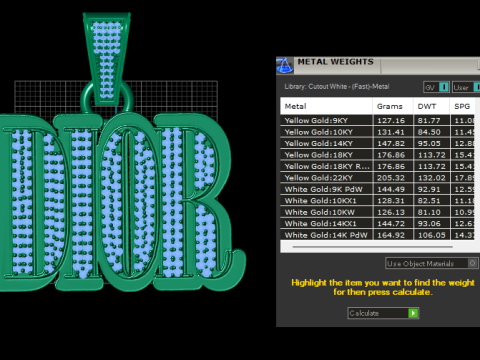Click the 106.05 DWT value
The image size is (480, 360).
[x=432, y=235]
